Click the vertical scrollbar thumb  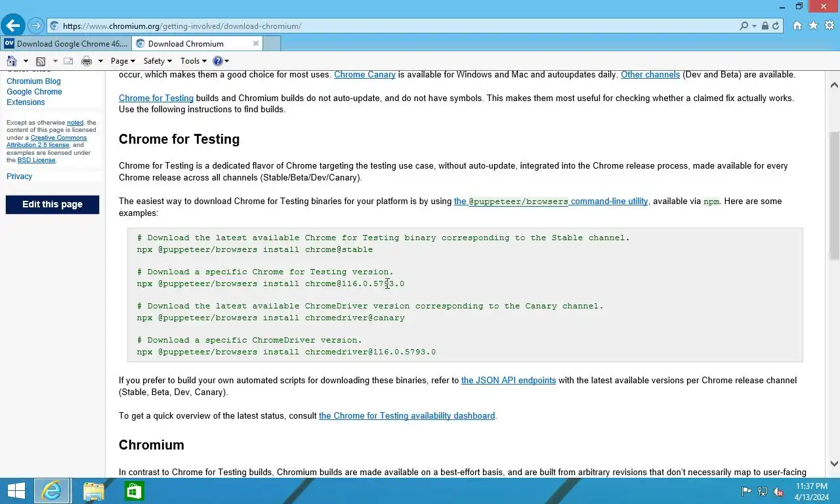click(x=834, y=196)
